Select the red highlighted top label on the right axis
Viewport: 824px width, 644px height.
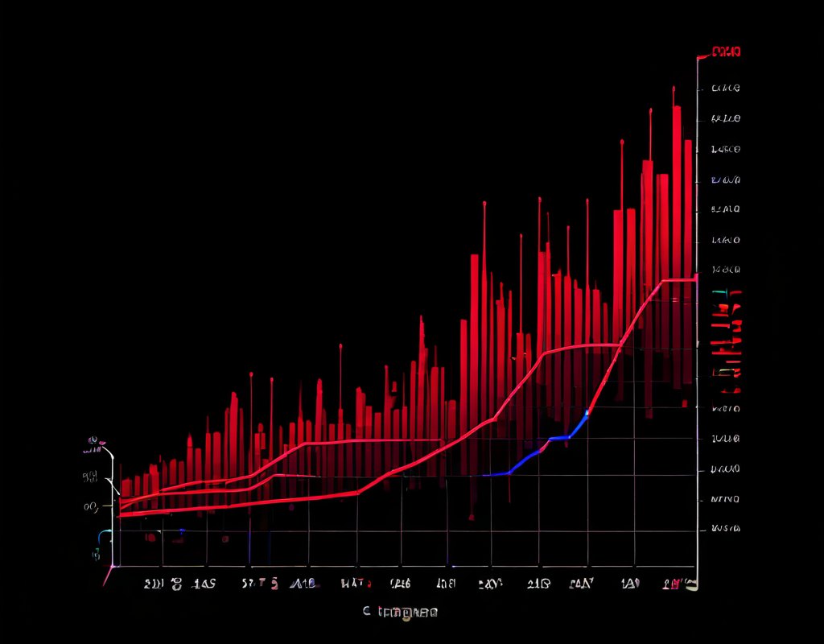coord(726,52)
